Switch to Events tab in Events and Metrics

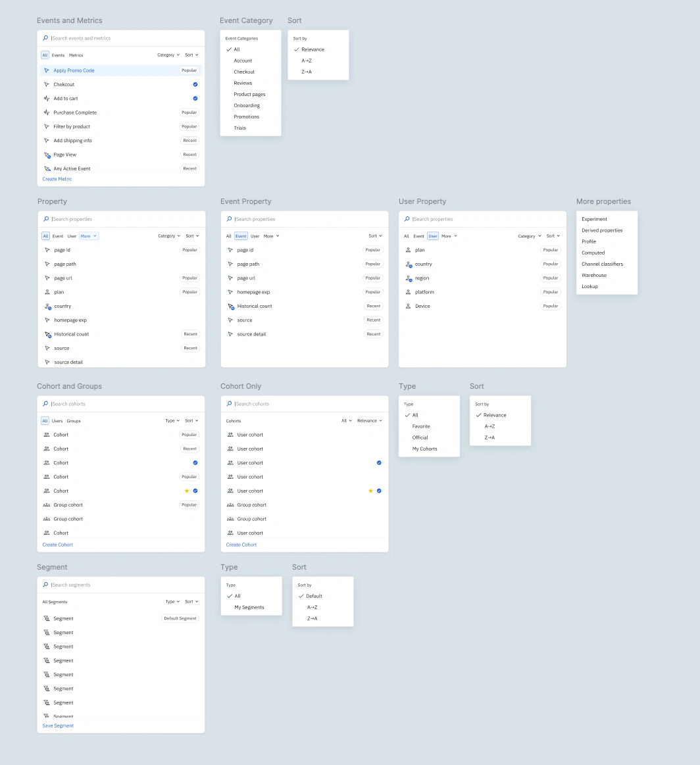click(58, 56)
